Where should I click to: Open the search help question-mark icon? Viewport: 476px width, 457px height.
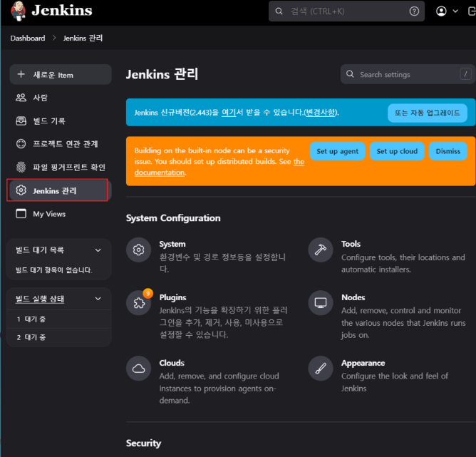[414, 11]
